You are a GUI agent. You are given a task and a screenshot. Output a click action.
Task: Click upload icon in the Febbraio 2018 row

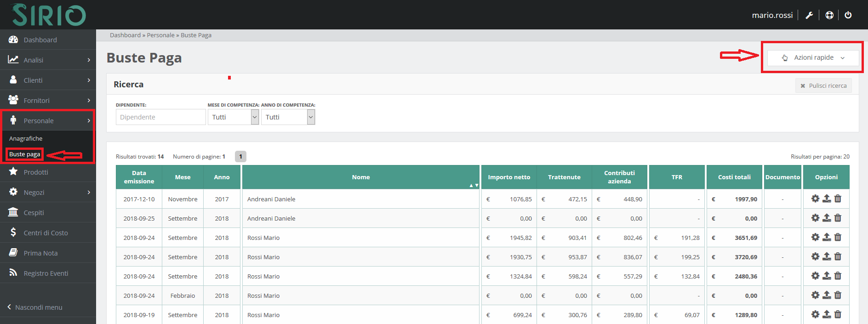pyautogui.click(x=827, y=295)
